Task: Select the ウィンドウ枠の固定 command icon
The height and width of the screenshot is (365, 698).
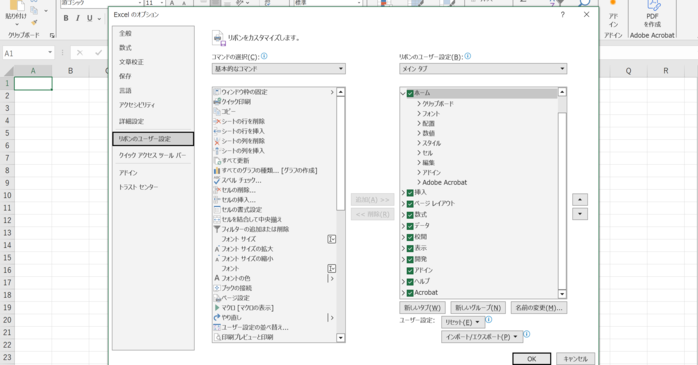Action: point(217,92)
